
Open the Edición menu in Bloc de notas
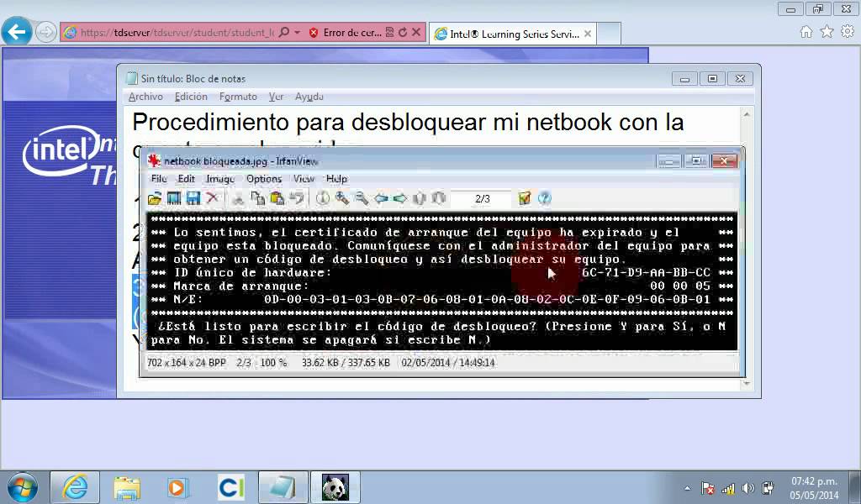click(191, 97)
